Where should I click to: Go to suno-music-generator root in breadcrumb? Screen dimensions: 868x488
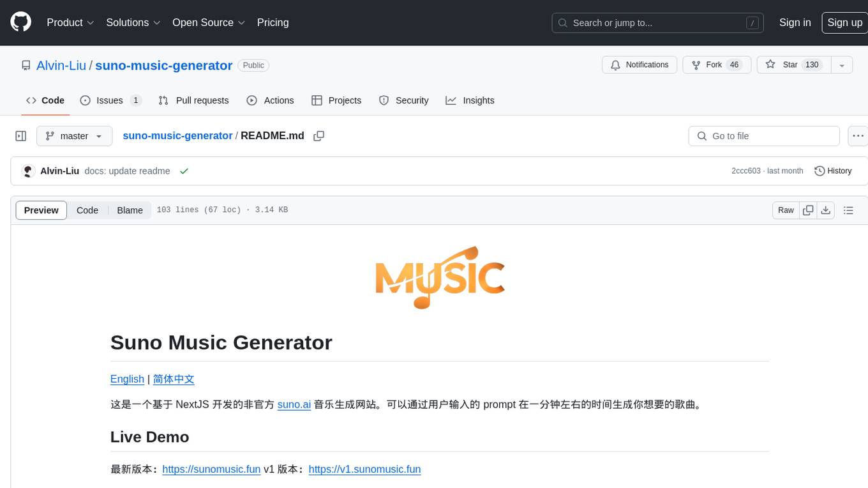177,135
